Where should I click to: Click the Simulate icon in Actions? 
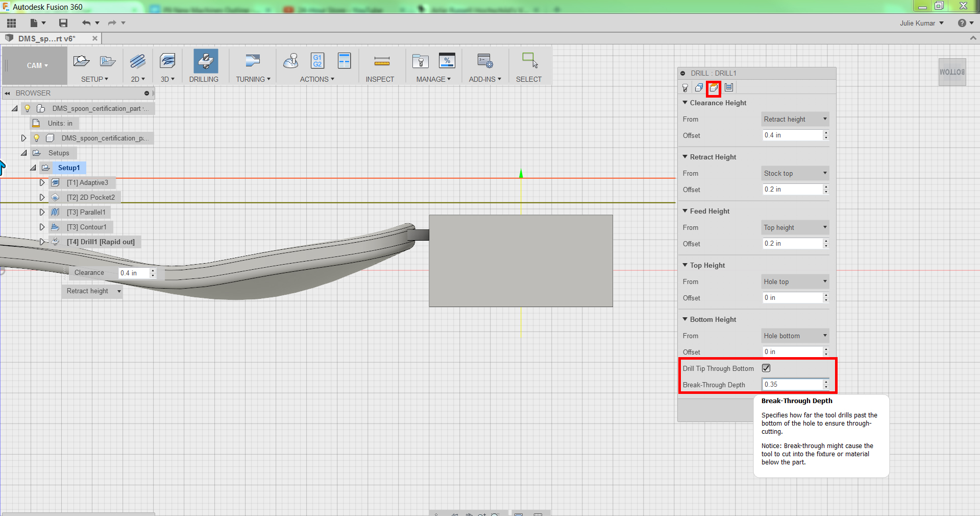tap(291, 61)
